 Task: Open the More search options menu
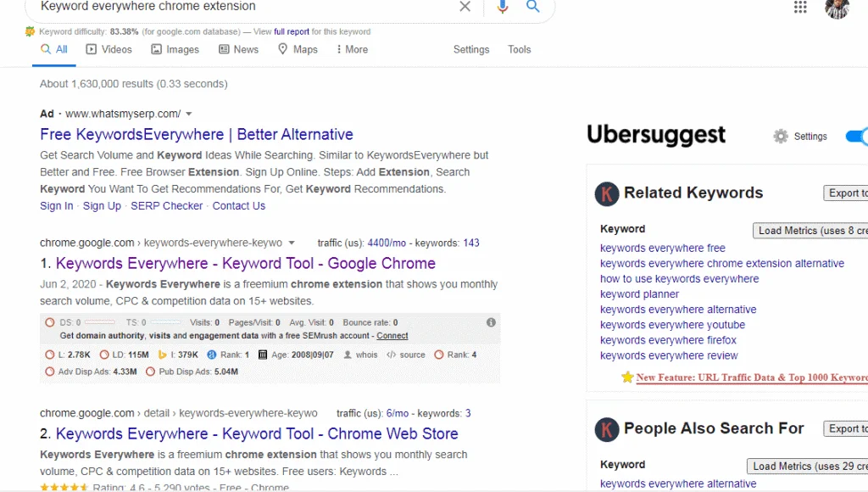click(351, 49)
